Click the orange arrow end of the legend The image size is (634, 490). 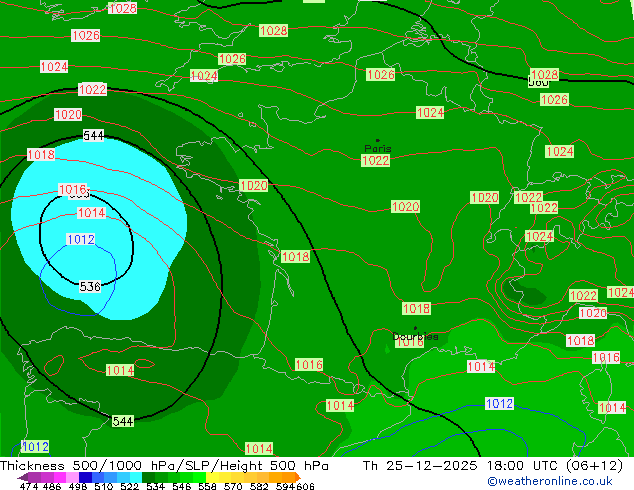(x=298, y=477)
